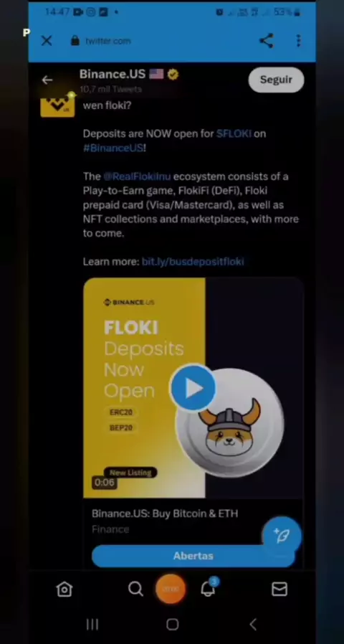Open notifications bell icon

(x=209, y=589)
